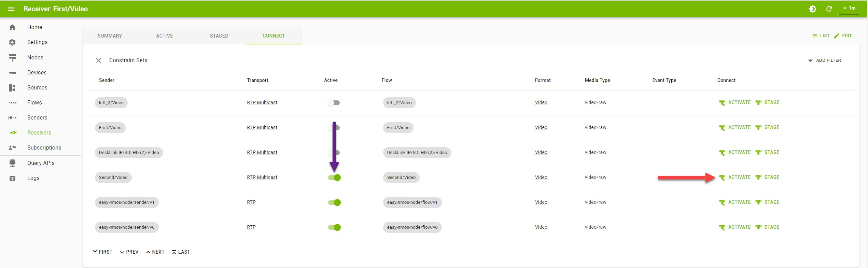Viewport: 868px width, 268px height.
Task: Click the Devices icon in sidebar
Action: (12, 73)
